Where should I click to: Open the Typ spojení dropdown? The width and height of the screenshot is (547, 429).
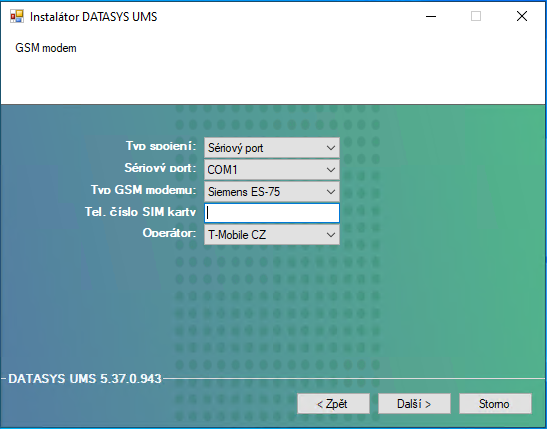(x=271, y=148)
